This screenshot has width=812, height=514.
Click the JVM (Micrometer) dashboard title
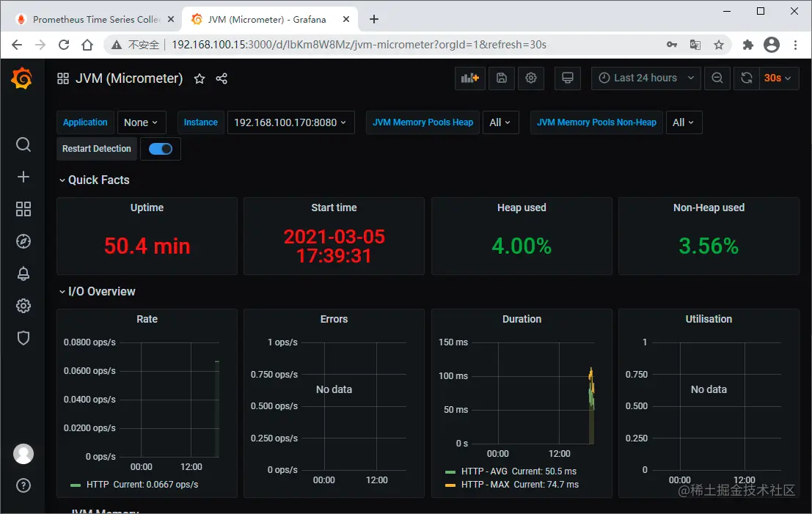pyautogui.click(x=129, y=78)
